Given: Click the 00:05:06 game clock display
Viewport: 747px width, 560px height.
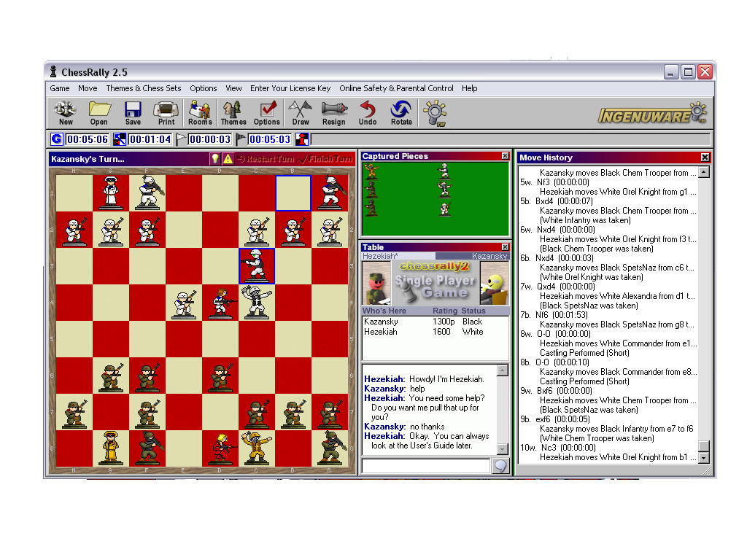Looking at the screenshot, I should (88, 139).
